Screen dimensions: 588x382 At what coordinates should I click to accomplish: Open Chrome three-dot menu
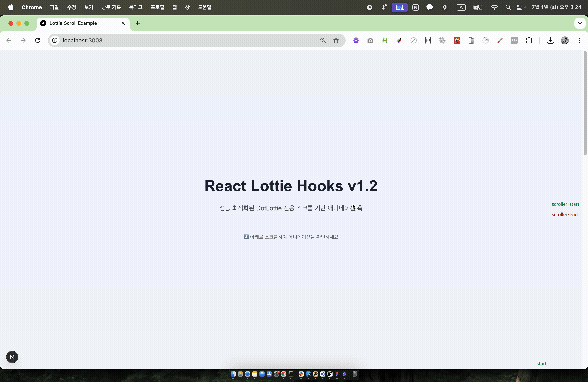click(579, 41)
